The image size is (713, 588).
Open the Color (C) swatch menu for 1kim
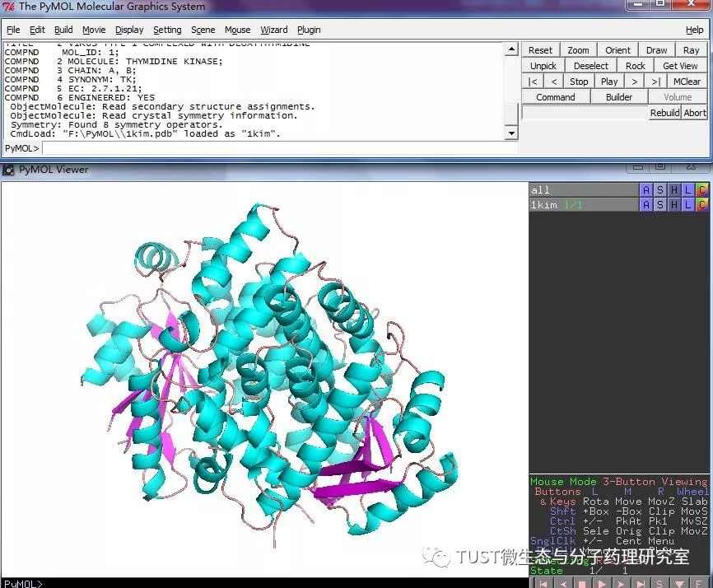(701, 204)
